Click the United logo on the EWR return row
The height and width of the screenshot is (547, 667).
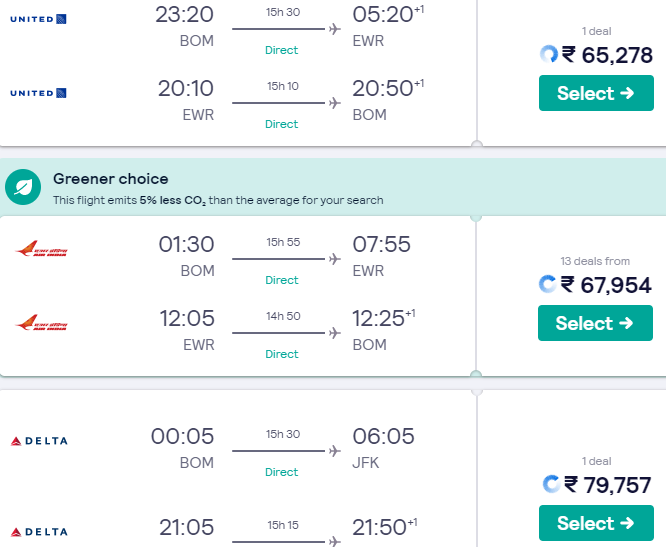point(38,93)
